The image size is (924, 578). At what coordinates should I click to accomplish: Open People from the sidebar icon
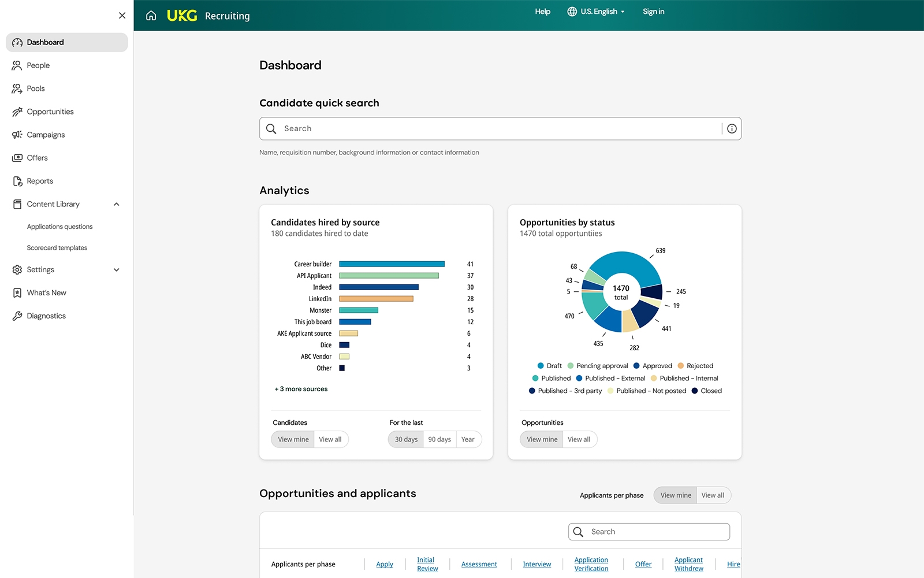17,65
